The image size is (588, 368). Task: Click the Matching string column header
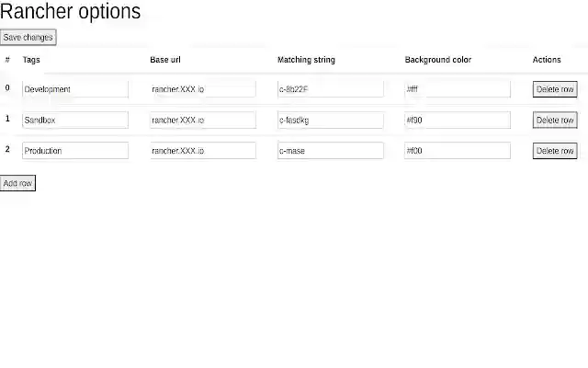point(306,60)
